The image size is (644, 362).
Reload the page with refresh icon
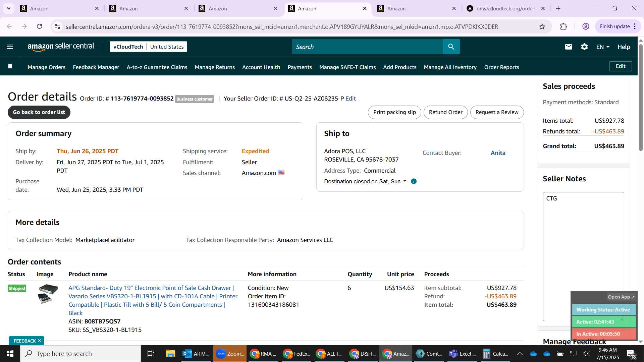tap(39, 26)
